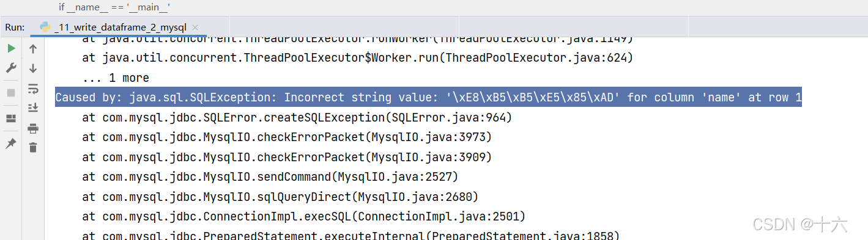Open the MysqlIO.java:3973 source link
Image resolution: width=868 pixels, height=240 pixels.
(428, 137)
